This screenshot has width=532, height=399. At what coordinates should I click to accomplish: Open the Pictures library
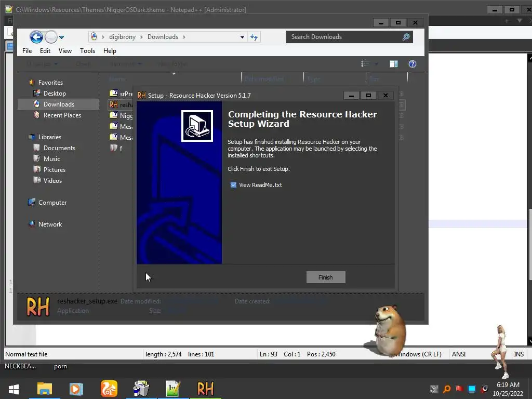[x=54, y=169]
